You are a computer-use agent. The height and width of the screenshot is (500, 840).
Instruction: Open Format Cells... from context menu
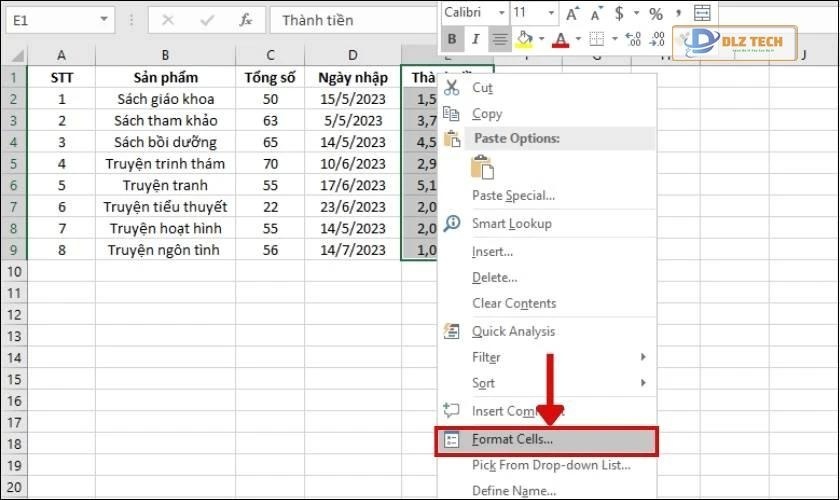click(546, 441)
